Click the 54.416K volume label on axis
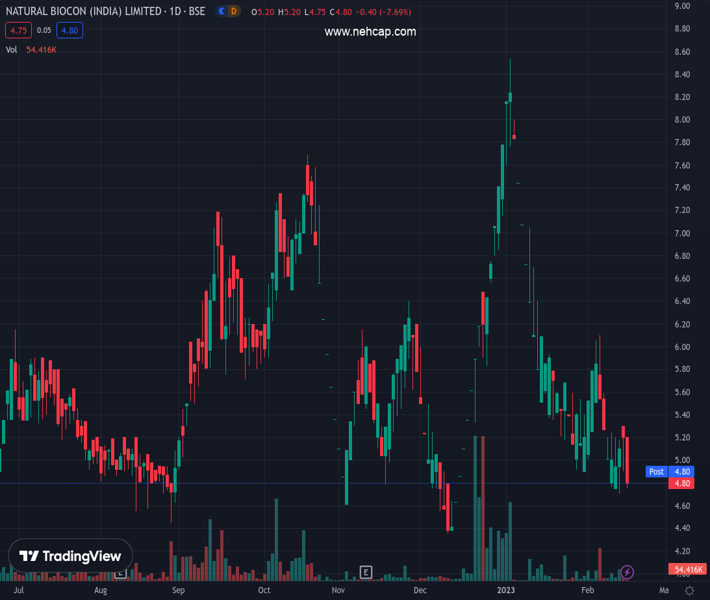710x600 pixels. [688, 569]
